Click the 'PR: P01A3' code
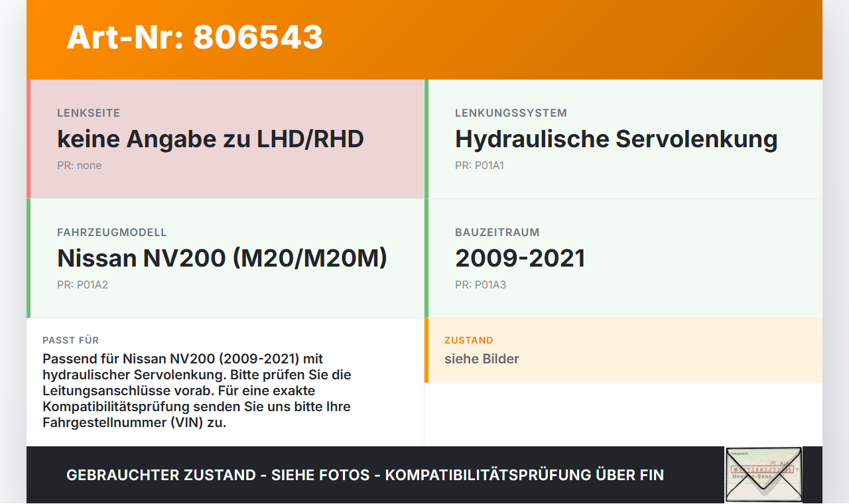The height and width of the screenshot is (504, 849). click(x=480, y=285)
